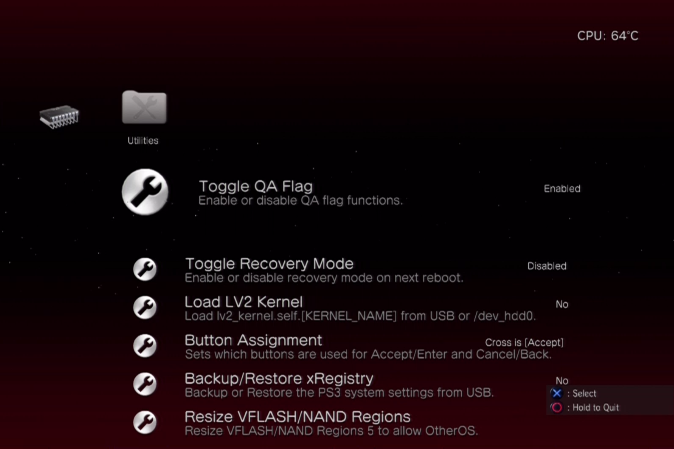The width and height of the screenshot is (674, 449).
Task: Toggle the QA Flag Enabled status
Action: 562,189
